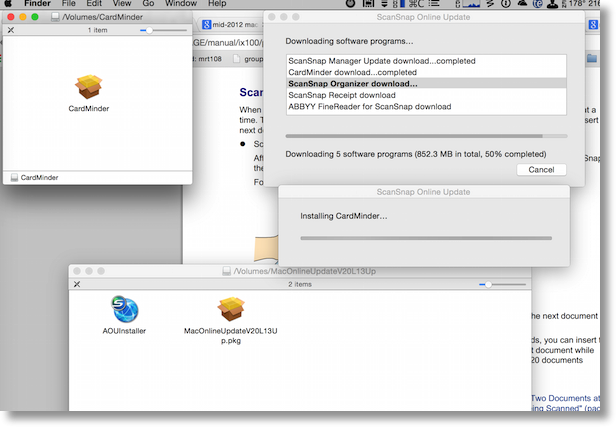616x427 pixels.
Task: Click the CardMinder volume icon in path bar
Action: pos(14,177)
